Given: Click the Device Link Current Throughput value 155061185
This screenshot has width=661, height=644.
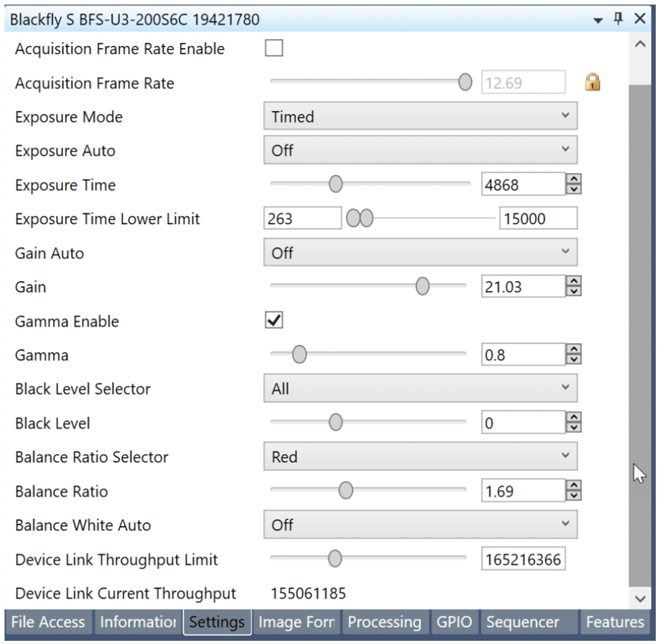Looking at the screenshot, I should [x=308, y=593].
